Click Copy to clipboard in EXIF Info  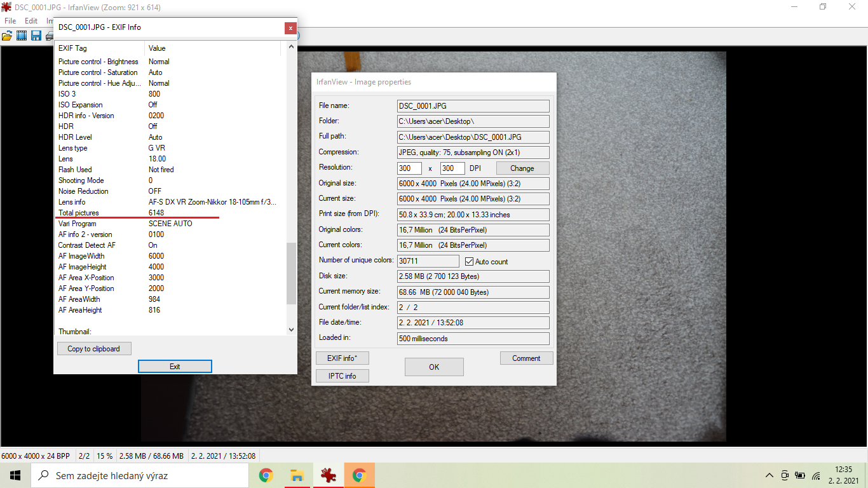(x=94, y=349)
